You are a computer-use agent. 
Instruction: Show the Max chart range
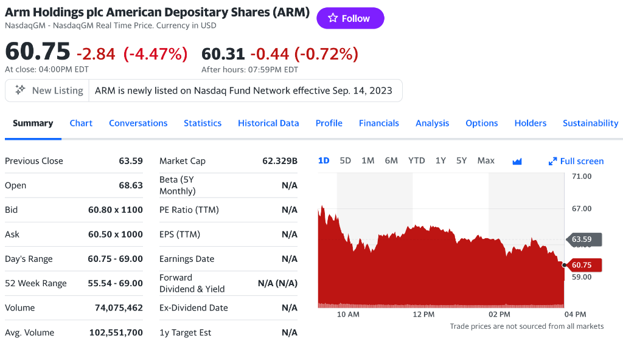[x=486, y=160]
